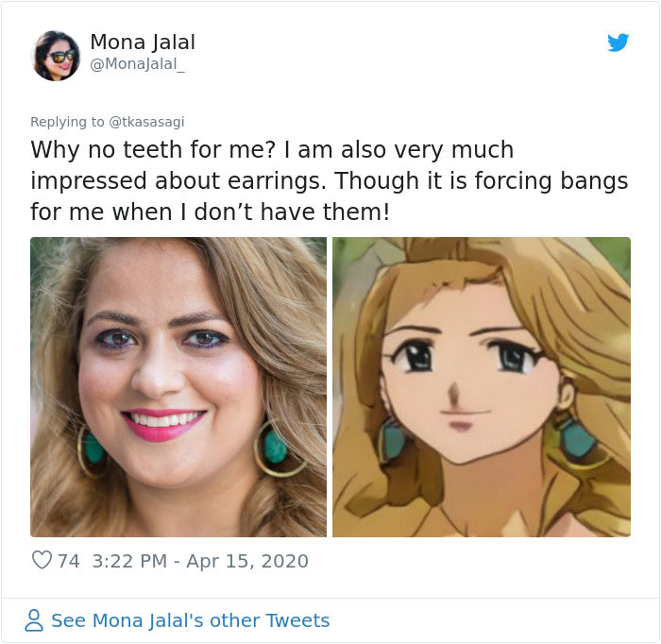Image resolution: width=661 pixels, height=644 pixels.
Task: Click the Apr 15, 2020 date
Action: [247, 561]
